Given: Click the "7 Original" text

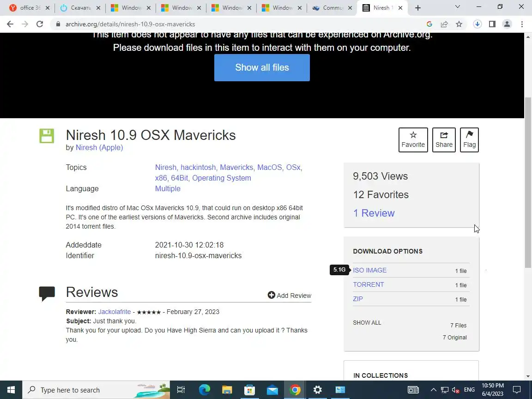Looking at the screenshot, I should [454, 337].
